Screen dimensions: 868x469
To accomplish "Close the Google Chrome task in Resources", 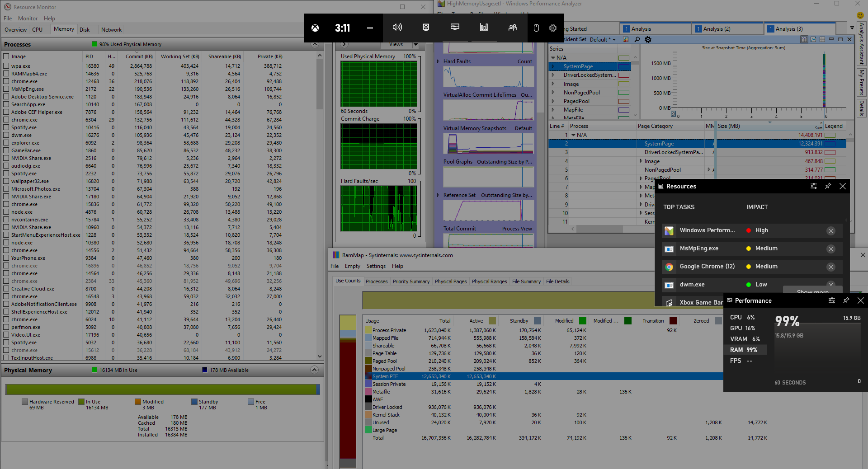I will [830, 267].
